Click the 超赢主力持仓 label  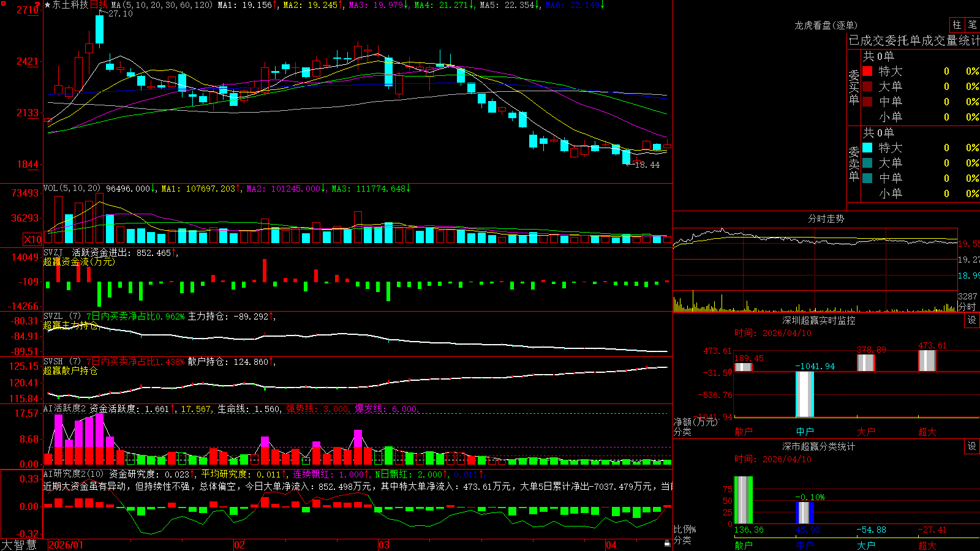(x=70, y=326)
